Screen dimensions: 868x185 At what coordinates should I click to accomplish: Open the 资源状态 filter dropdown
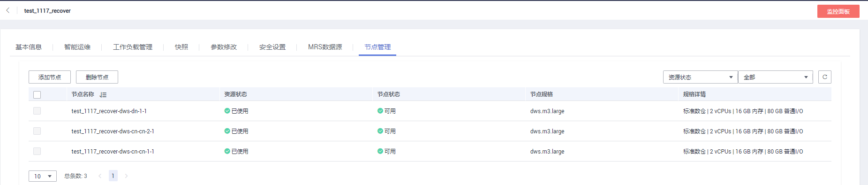pos(700,77)
